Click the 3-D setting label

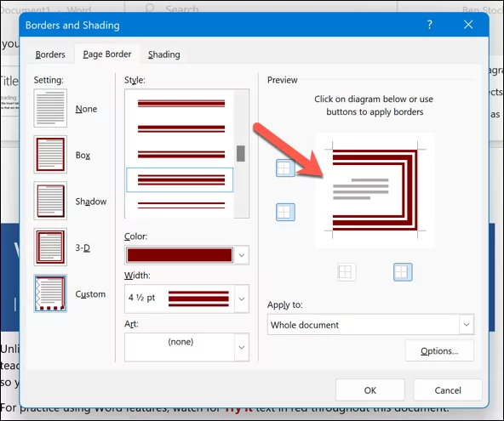tap(83, 247)
